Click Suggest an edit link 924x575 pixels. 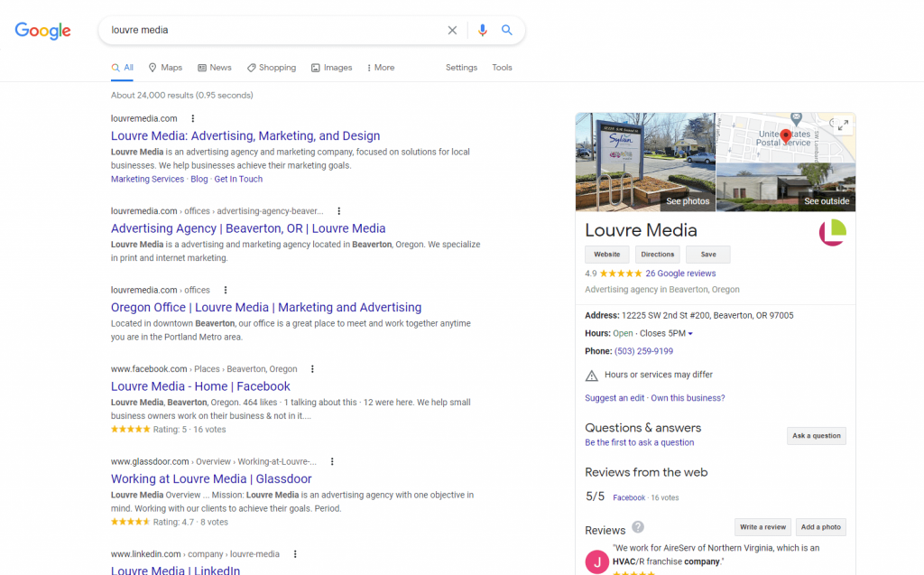click(x=614, y=398)
